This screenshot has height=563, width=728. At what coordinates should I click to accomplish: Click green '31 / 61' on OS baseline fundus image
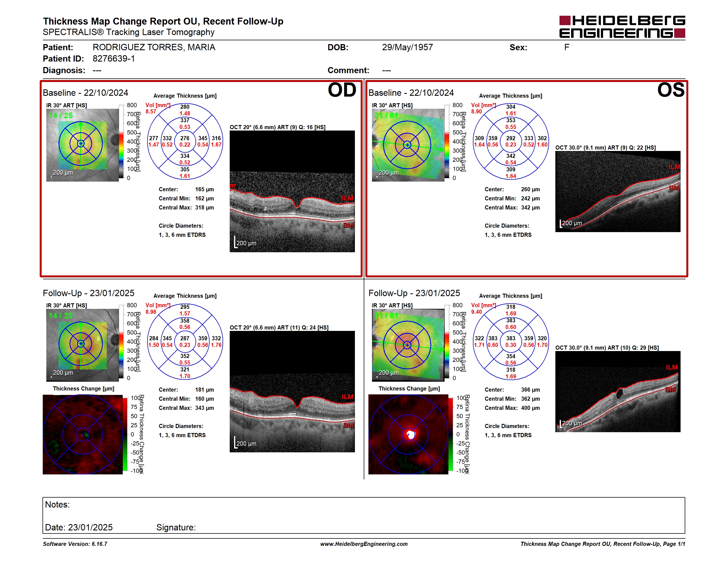(x=386, y=115)
